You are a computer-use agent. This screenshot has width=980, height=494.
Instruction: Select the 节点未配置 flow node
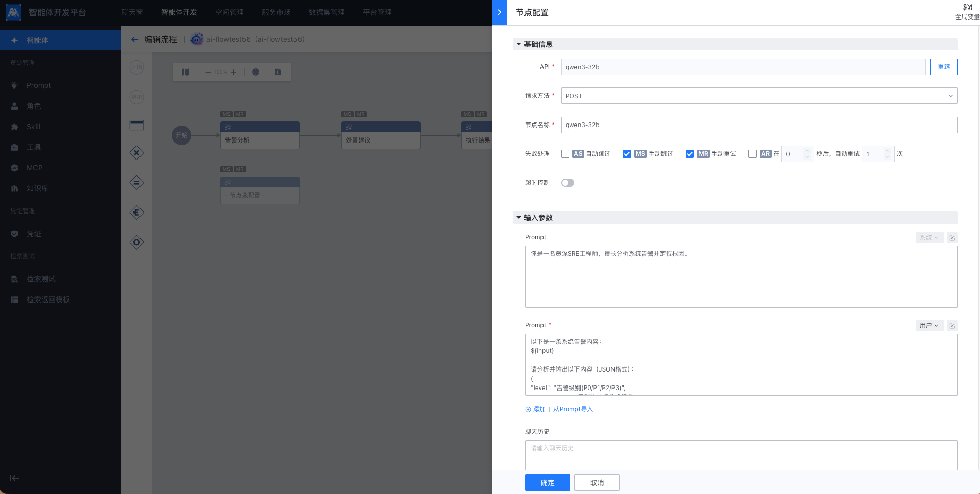[x=260, y=190]
